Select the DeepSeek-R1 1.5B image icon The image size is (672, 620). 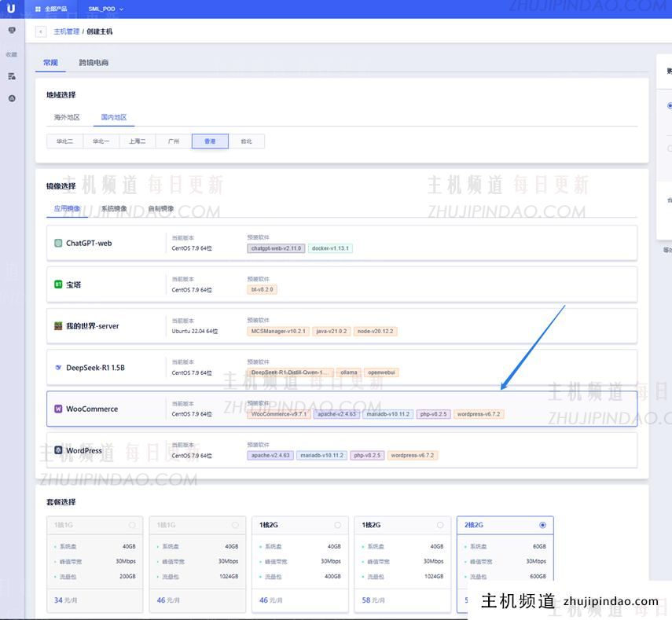[58, 368]
